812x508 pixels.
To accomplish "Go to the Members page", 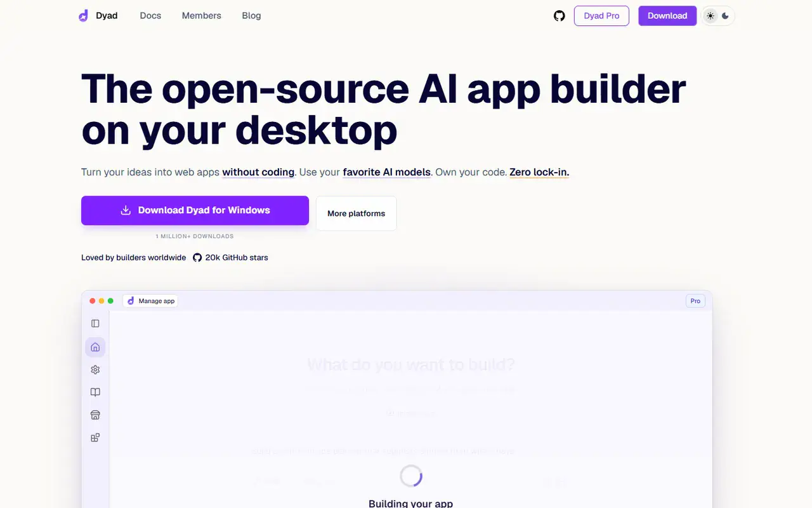I will pos(202,16).
